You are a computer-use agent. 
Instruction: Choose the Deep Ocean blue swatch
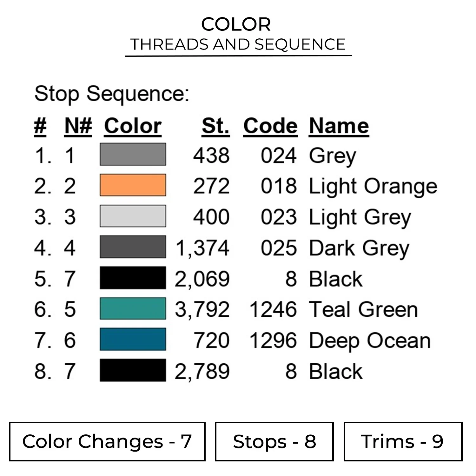point(133,339)
